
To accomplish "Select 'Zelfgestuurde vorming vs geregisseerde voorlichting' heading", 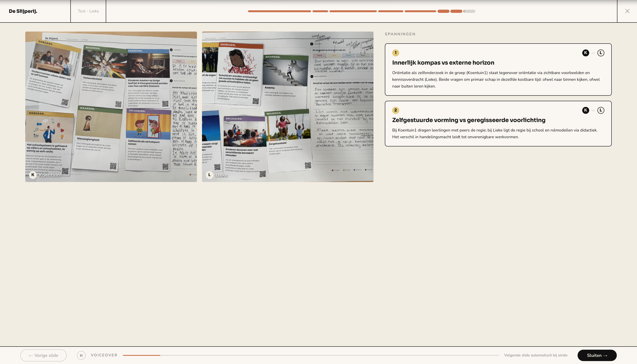I will click(x=468, y=120).
